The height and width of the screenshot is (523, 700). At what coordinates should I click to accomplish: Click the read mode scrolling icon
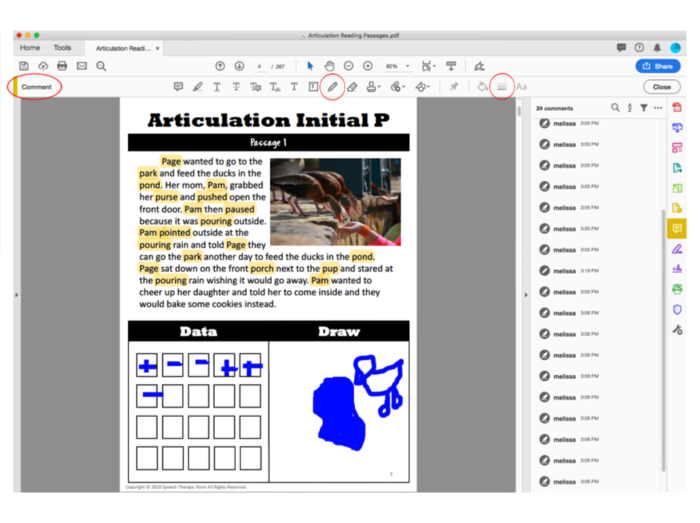click(x=451, y=66)
